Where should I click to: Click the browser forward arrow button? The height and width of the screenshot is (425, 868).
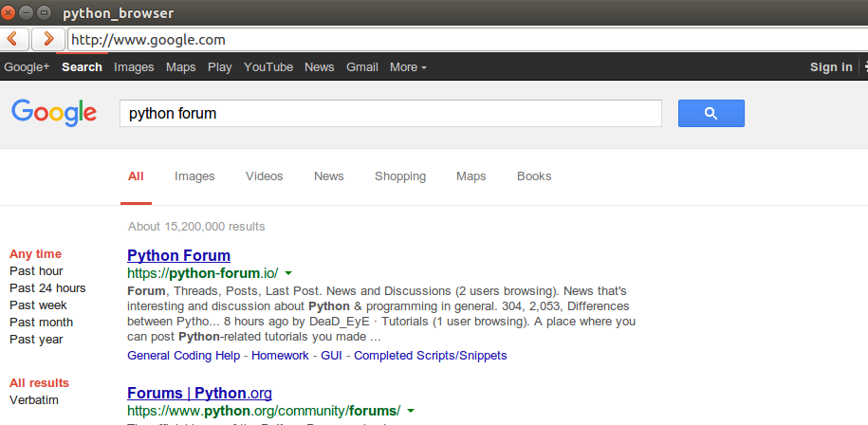point(47,39)
